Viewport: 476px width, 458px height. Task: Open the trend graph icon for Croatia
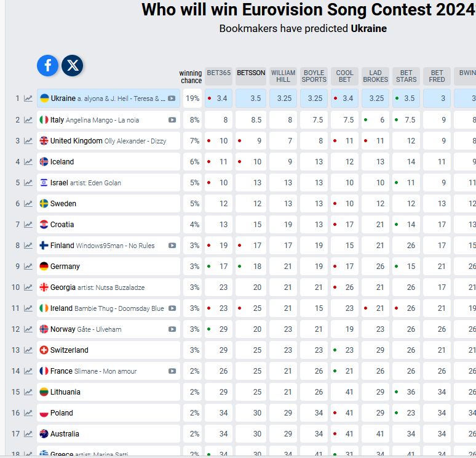[x=28, y=225]
